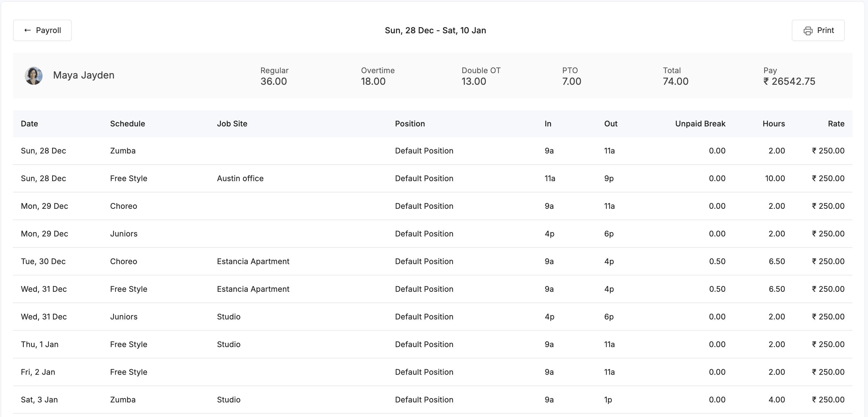Click the Austin office job site cell
Screen dimensions: 868x417
tap(240, 178)
